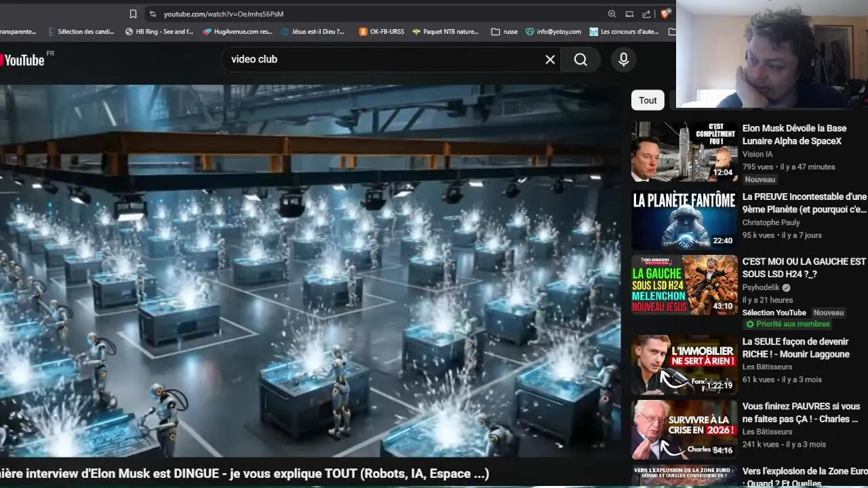
Task: Visit the Vision IA channel
Action: click(757, 155)
